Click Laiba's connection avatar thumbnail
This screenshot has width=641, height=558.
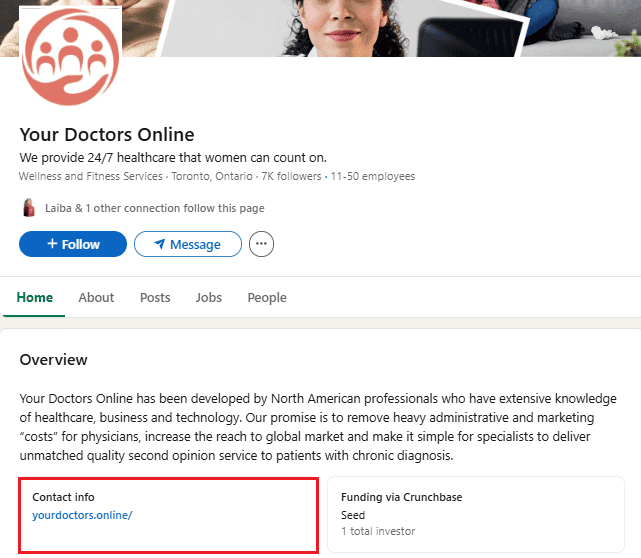pos(29,208)
